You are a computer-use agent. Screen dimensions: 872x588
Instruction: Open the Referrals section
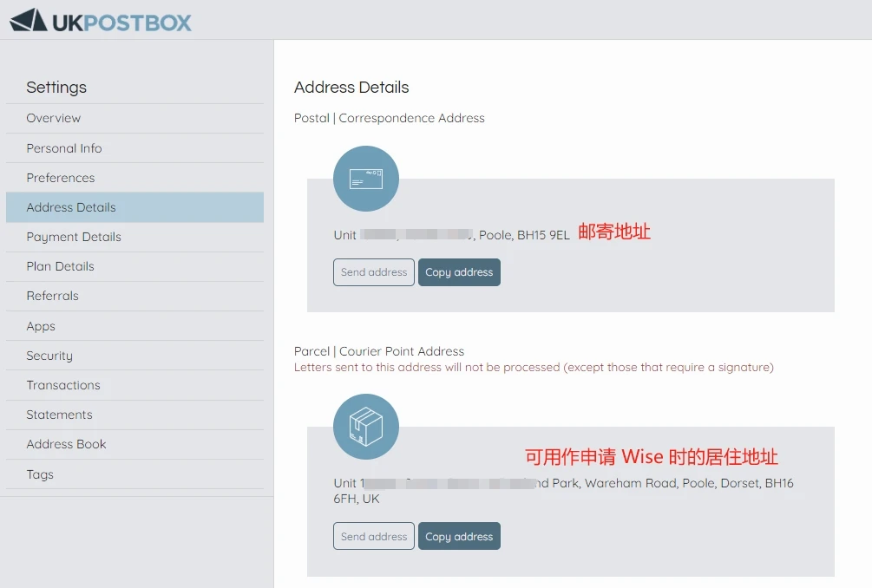tap(53, 296)
